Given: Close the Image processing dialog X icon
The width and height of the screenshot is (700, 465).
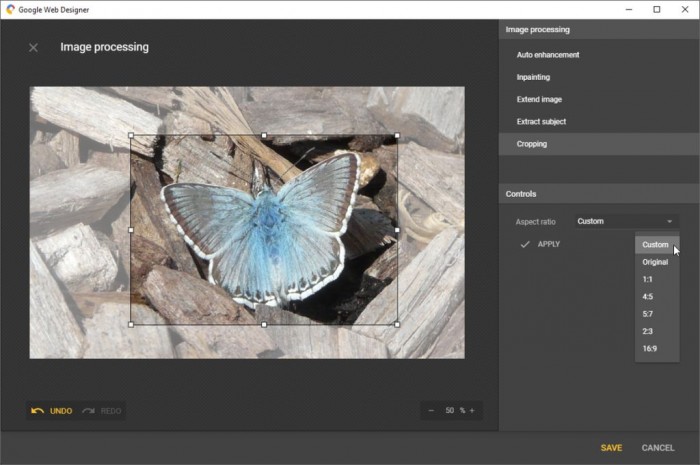Looking at the screenshot, I should pos(33,47).
